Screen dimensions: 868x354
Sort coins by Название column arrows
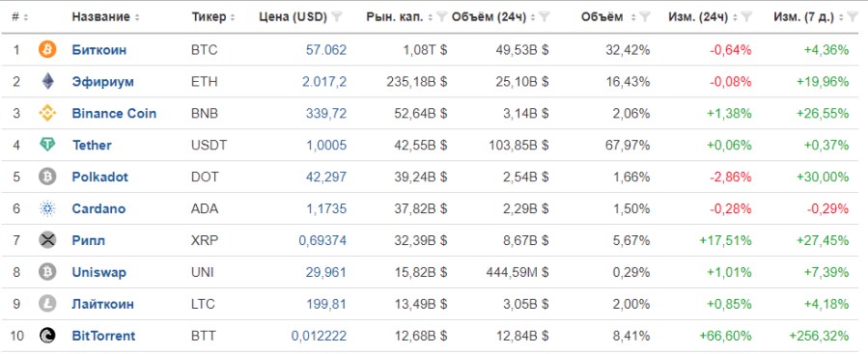pos(137,17)
